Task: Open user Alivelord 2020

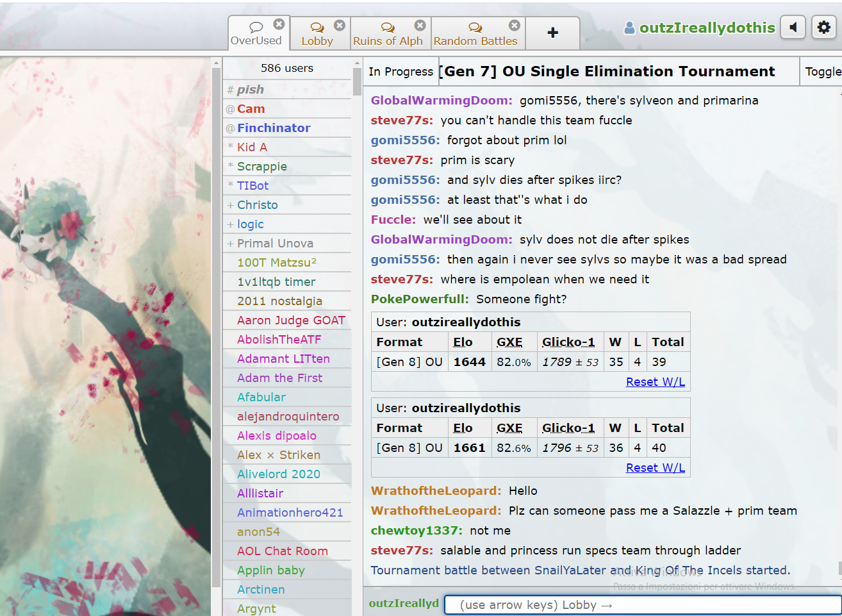Action: [287, 474]
